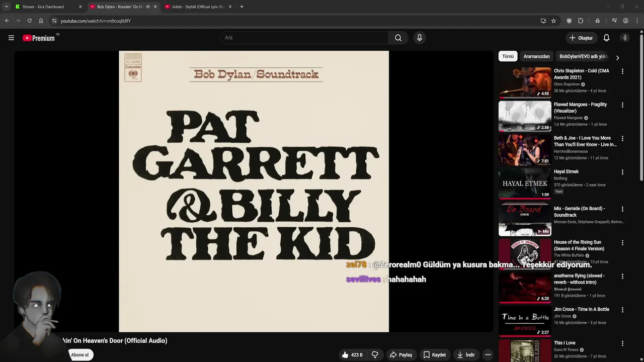Show next filter chips with arrow
Image resolution: width=644 pixels, height=362 pixels.
(617, 57)
